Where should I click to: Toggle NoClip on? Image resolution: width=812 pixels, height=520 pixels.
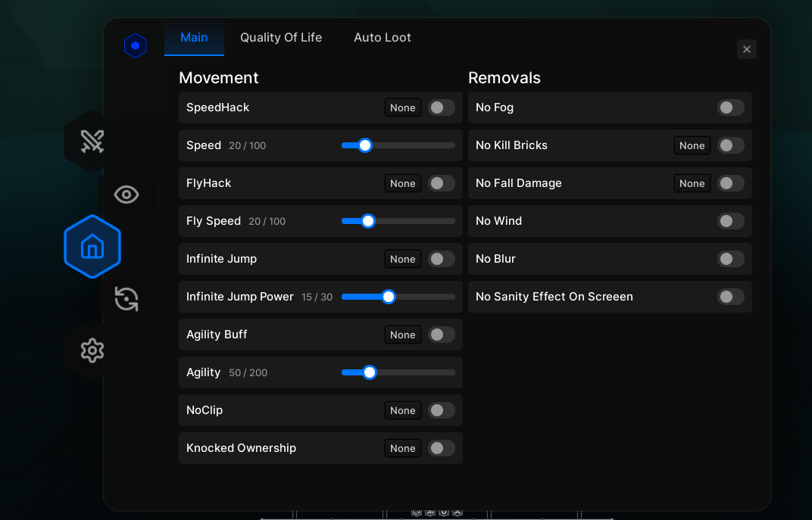(442, 410)
